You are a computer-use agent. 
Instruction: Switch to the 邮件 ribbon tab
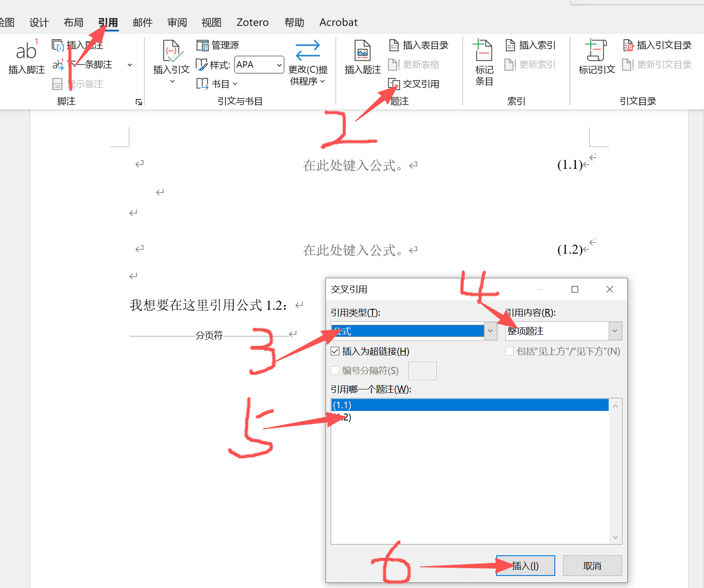[142, 22]
